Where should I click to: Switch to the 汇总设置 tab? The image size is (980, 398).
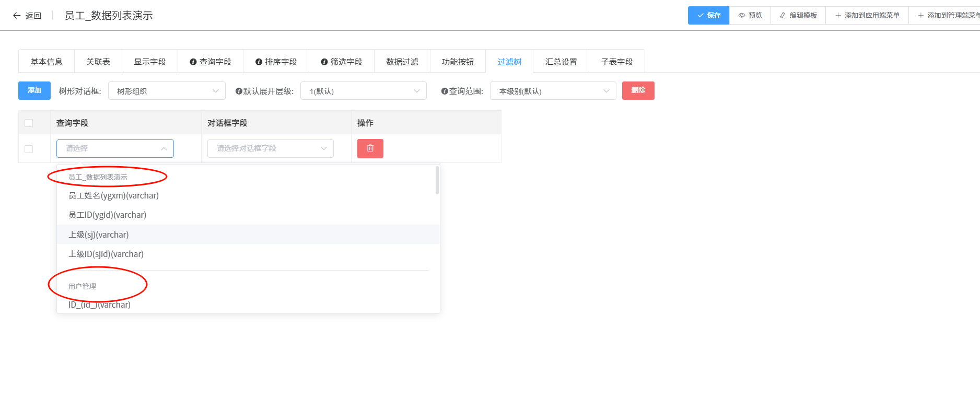click(561, 62)
